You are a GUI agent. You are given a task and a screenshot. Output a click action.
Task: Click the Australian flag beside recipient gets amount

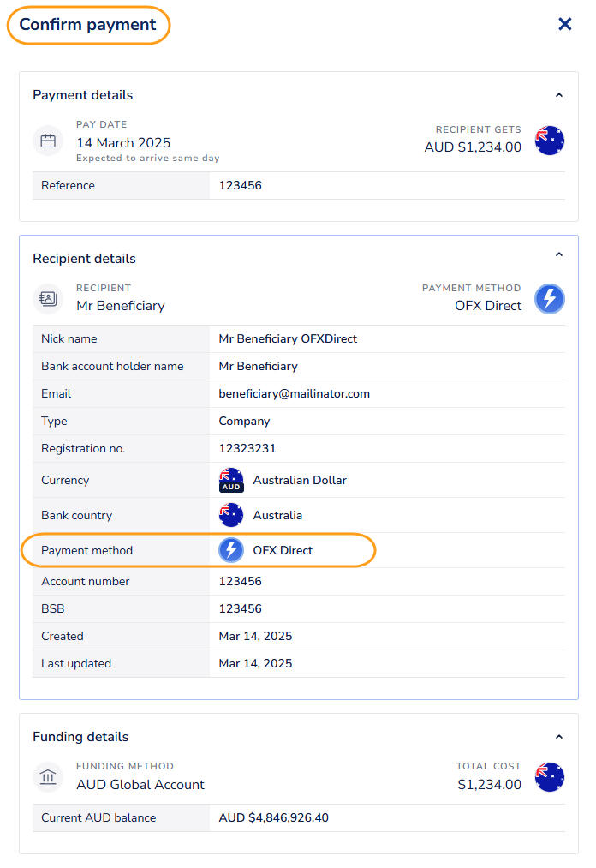550,140
